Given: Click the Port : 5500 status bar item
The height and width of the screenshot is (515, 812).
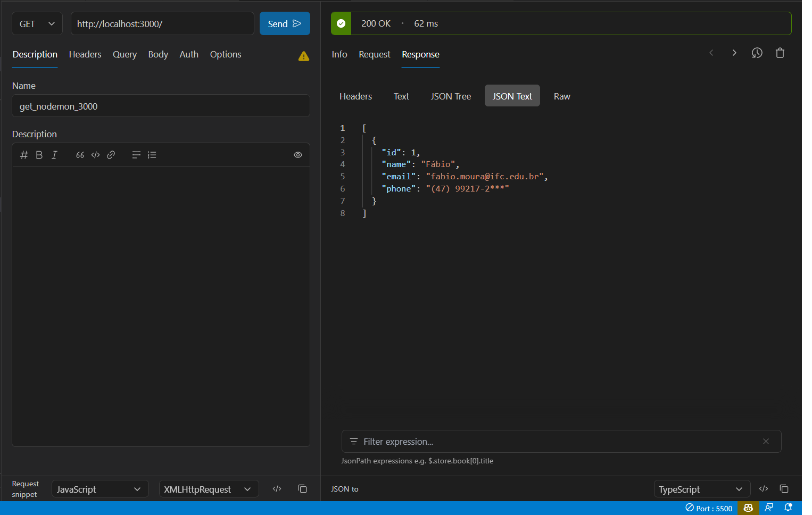Looking at the screenshot, I should (x=709, y=508).
